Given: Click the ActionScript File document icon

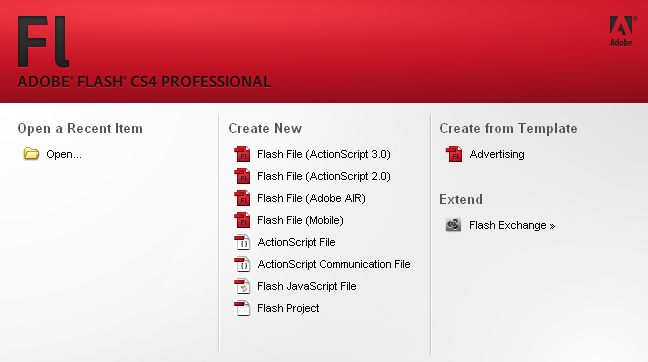Looking at the screenshot, I should click(x=242, y=242).
